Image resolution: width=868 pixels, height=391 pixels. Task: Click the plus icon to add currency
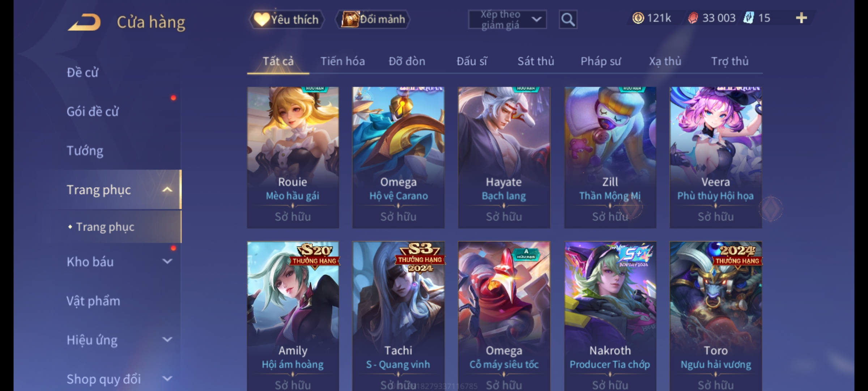801,18
